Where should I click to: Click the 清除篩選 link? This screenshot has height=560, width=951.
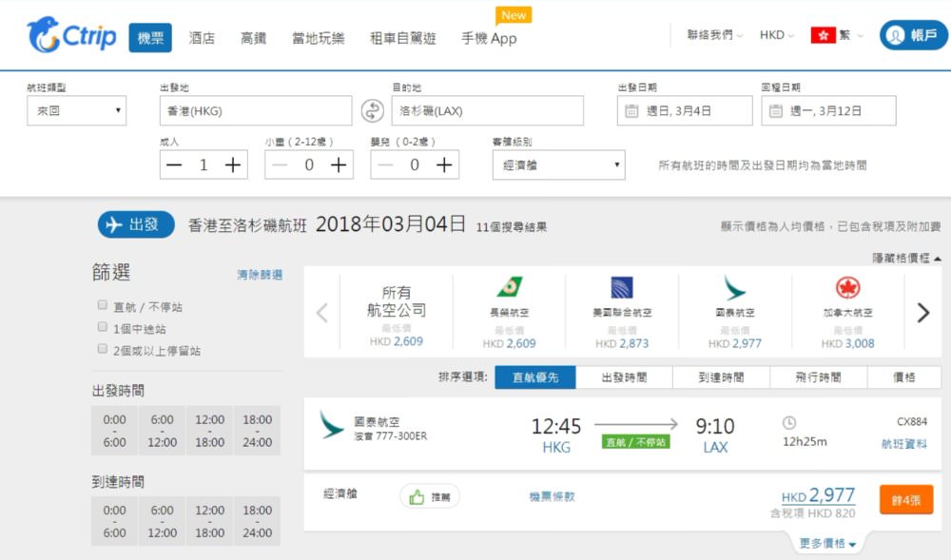tap(260, 275)
